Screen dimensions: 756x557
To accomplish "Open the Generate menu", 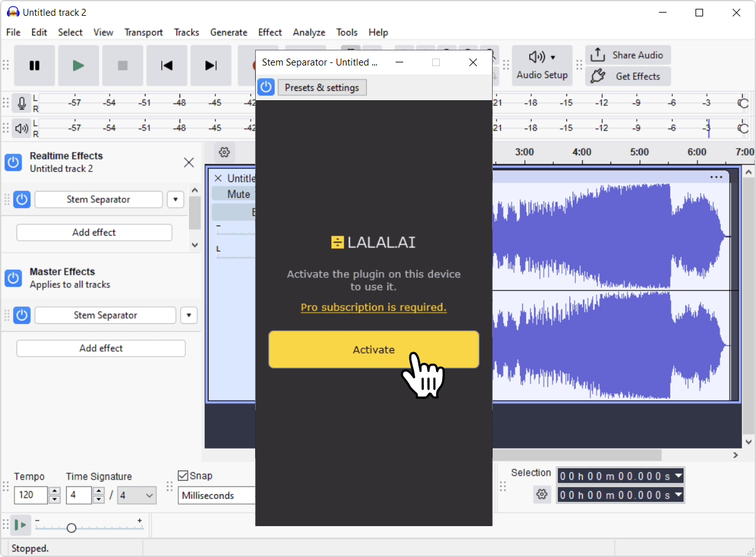I will pos(229,32).
